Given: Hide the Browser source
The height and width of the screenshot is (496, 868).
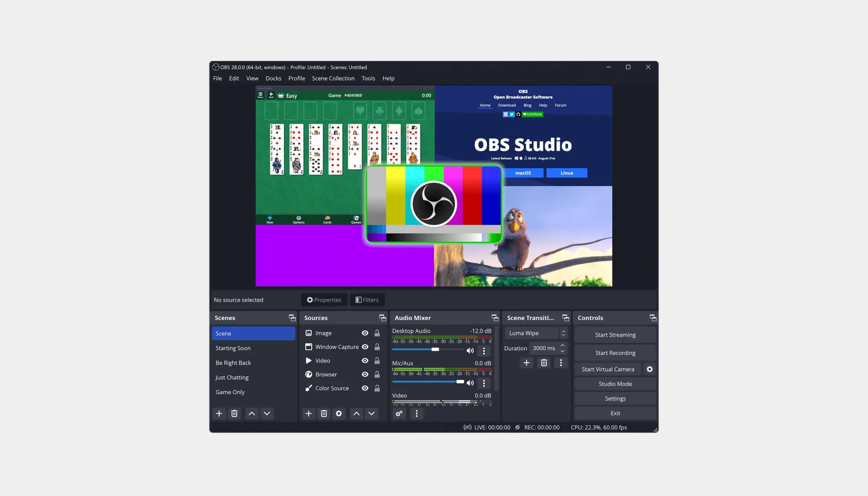Looking at the screenshot, I should (x=365, y=374).
